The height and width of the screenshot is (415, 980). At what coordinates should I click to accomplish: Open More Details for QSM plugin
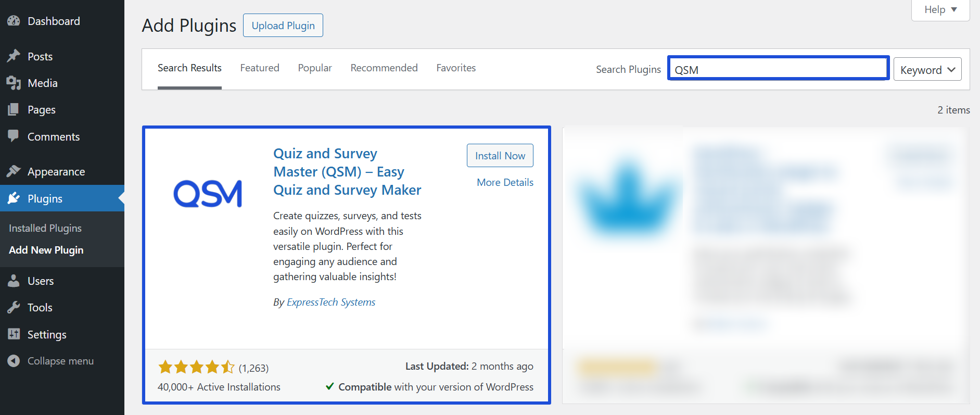tap(505, 182)
